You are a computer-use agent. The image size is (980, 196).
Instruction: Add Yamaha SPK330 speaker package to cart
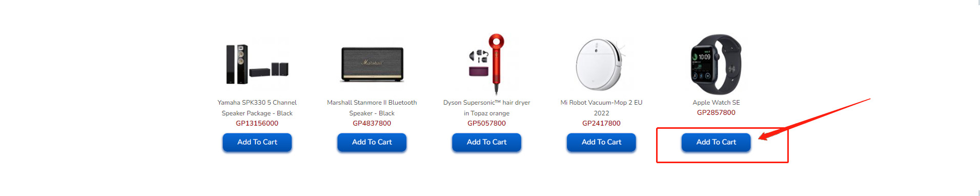pos(257,142)
